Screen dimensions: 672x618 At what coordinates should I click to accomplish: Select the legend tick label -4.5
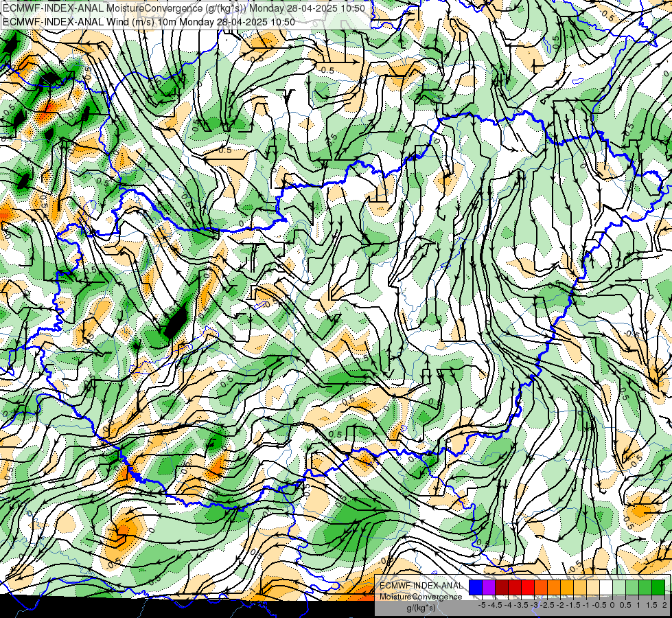coord(495,605)
